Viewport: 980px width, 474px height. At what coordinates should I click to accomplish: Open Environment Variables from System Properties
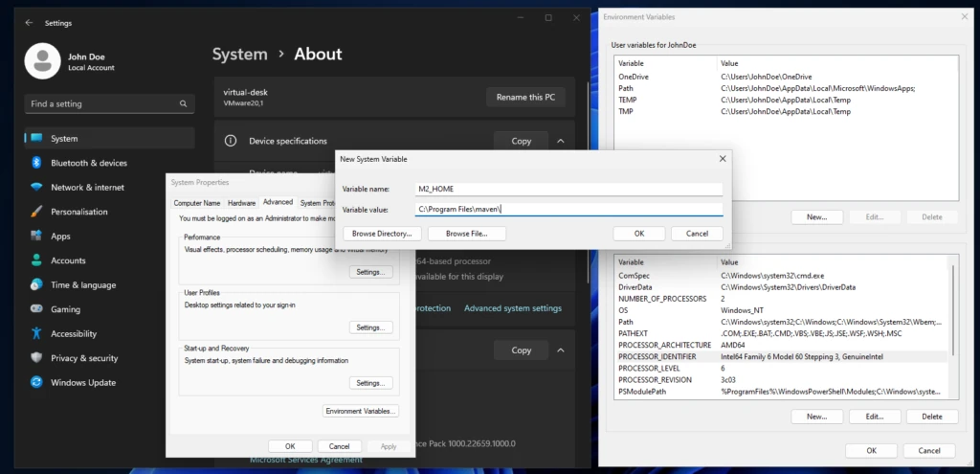pos(361,411)
